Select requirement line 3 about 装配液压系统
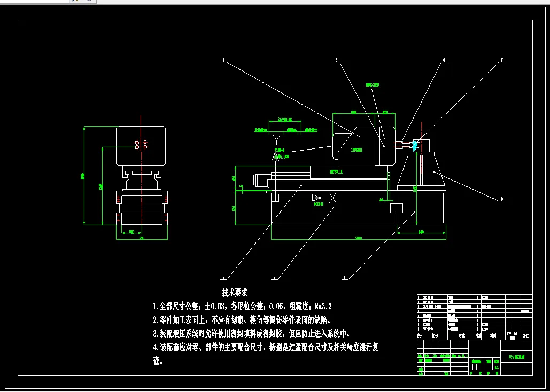 click(x=252, y=333)
